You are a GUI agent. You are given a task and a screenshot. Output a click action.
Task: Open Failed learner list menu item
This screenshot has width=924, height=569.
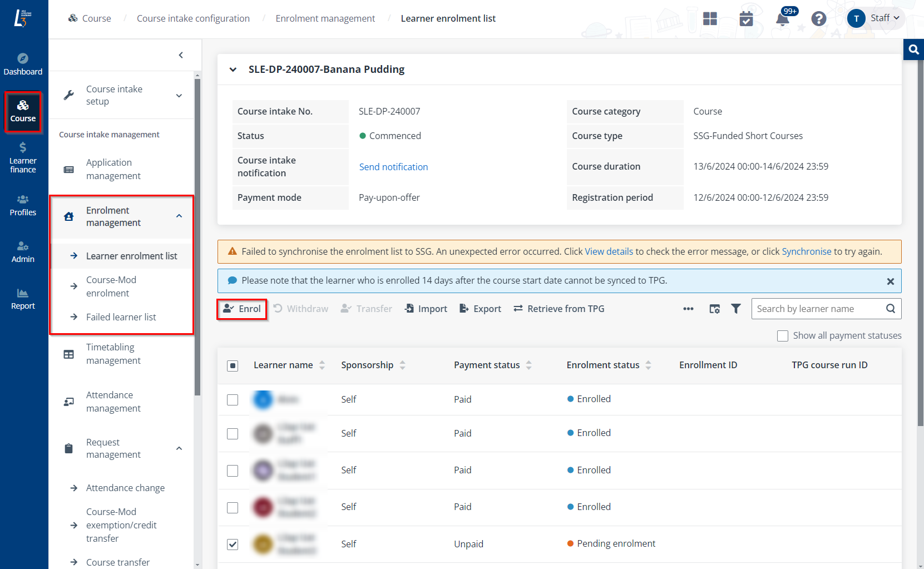121,317
